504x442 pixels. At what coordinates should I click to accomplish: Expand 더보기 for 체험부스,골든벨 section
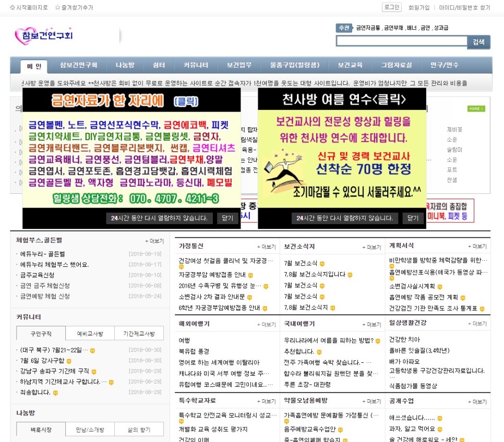tap(154, 241)
